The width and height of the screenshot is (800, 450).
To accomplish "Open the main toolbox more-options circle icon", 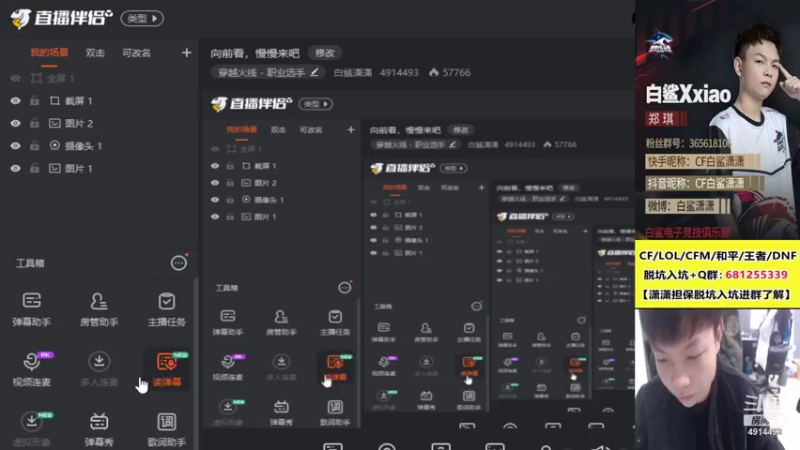I will tap(179, 263).
